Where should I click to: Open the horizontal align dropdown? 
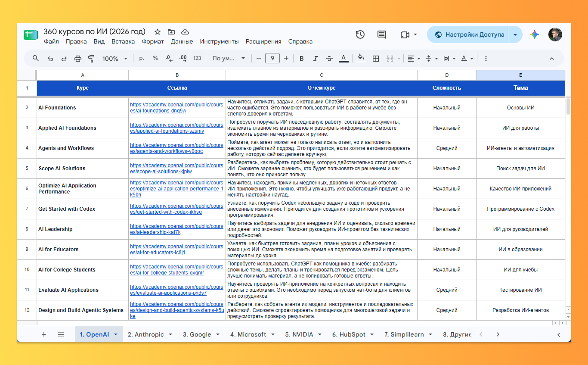pos(414,59)
